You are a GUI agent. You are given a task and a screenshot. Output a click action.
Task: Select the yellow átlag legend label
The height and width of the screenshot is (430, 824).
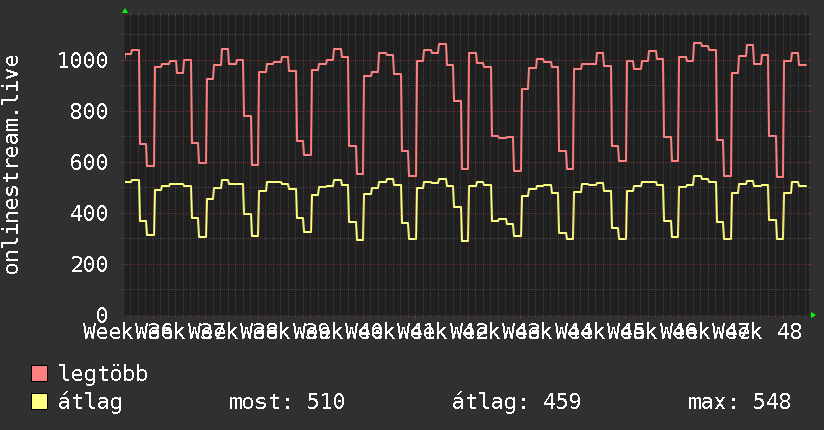point(90,402)
